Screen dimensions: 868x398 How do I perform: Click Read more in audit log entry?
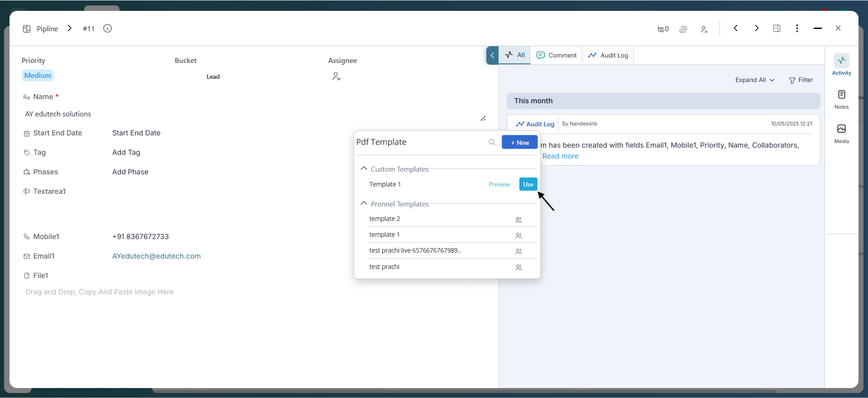pyautogui.click(x=560, y=156)
